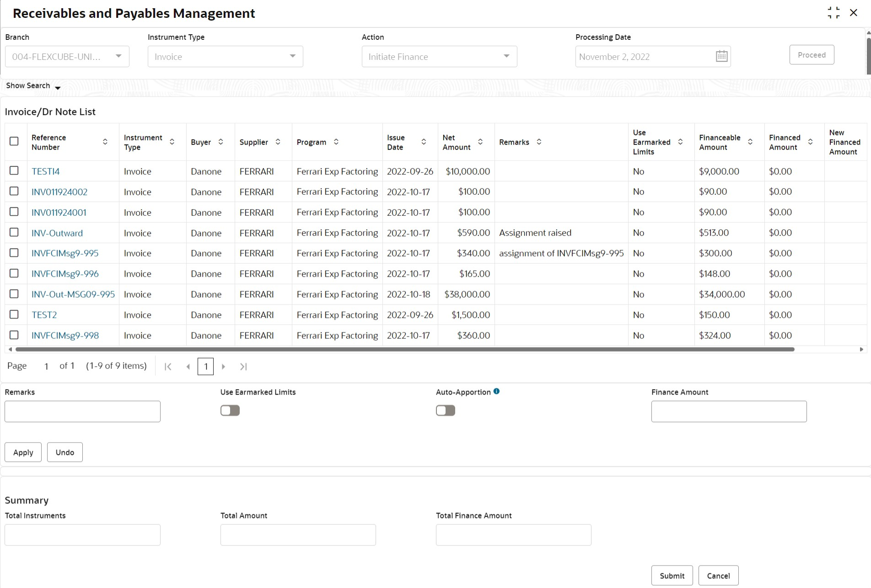Open the INV-Outward reference link
871x588 pixels.
coord(57,233)
